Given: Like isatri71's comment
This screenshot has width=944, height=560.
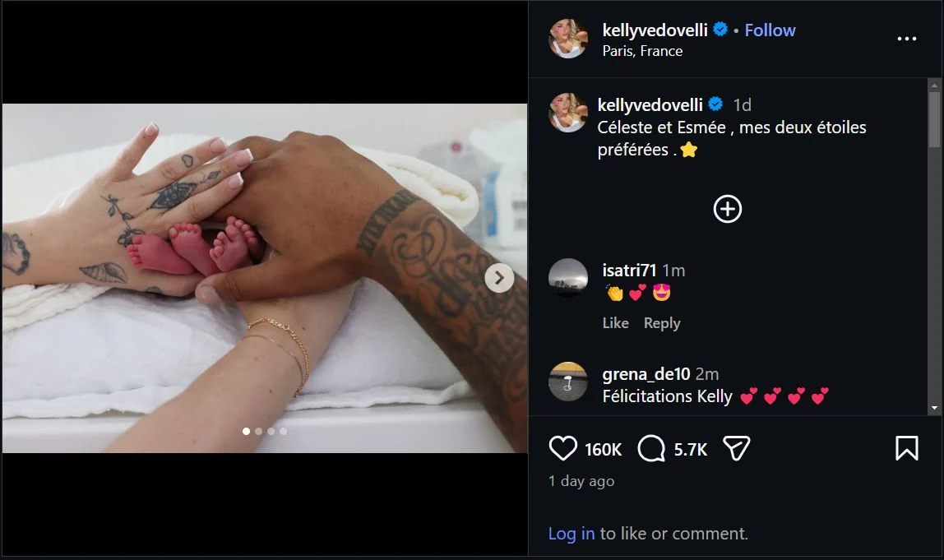Looking at the screenshot, I should (615, 323).
